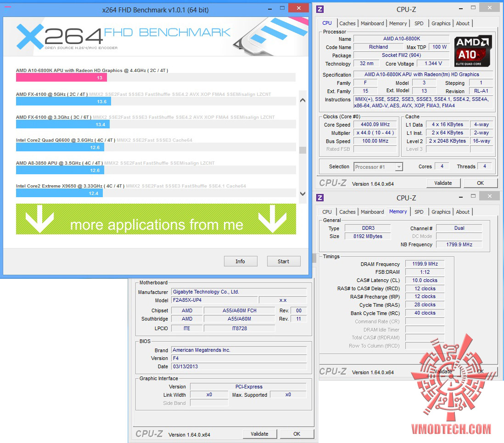
Task: Click OK in top CPU-Z CPU window
Action: [x=480, y=183]
